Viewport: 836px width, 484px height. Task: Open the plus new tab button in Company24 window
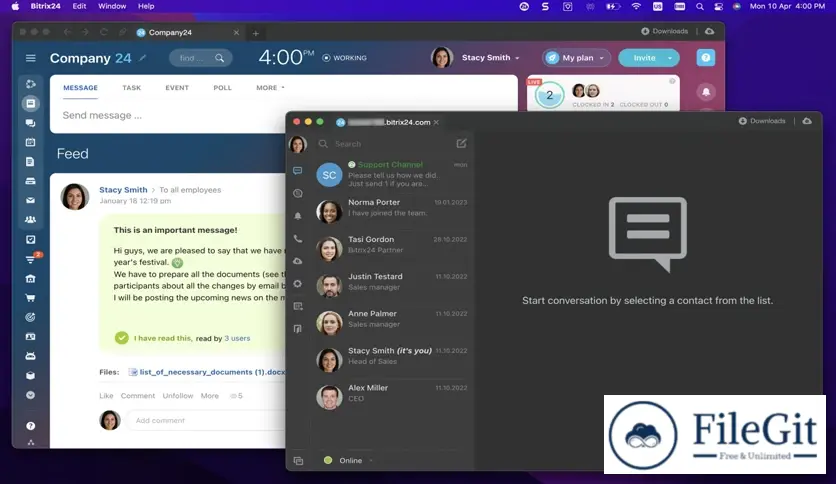255,33
